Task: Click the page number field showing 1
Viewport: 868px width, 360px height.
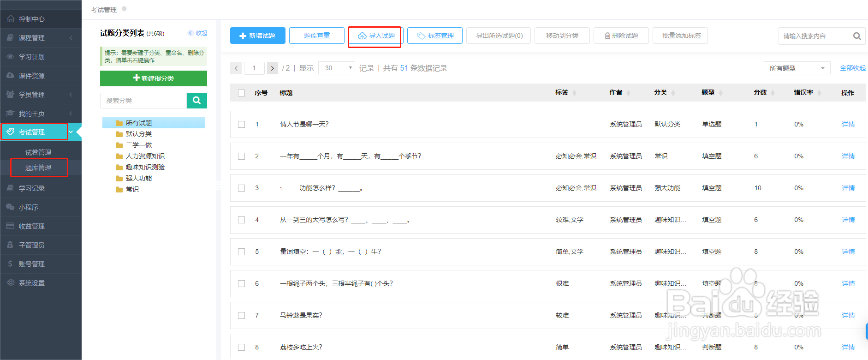Action: 254,68
